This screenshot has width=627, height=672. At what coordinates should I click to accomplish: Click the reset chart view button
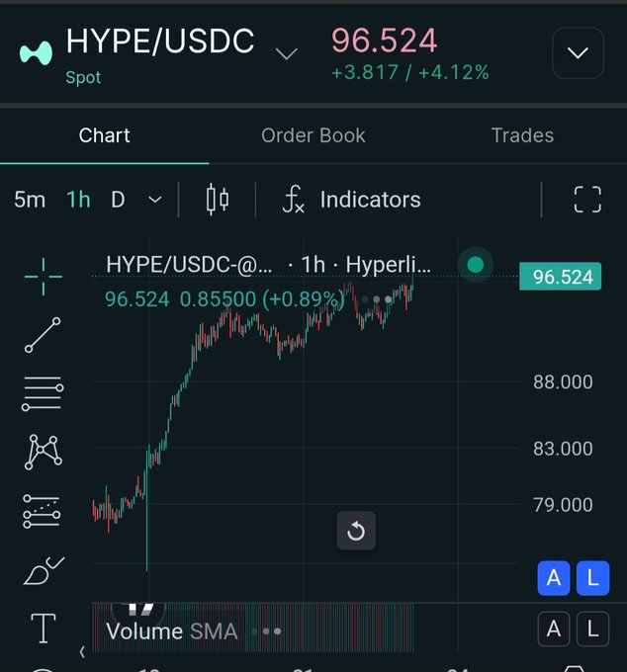tap(356, 531)
